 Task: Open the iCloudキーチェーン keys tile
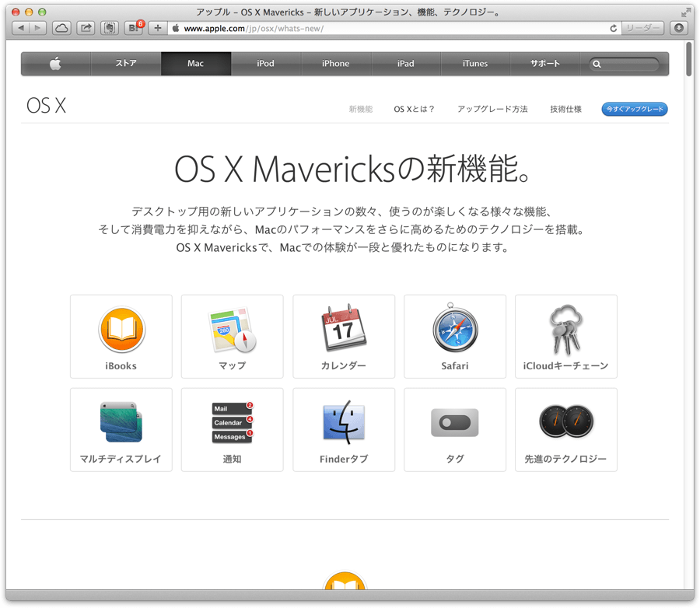[566, 336]
